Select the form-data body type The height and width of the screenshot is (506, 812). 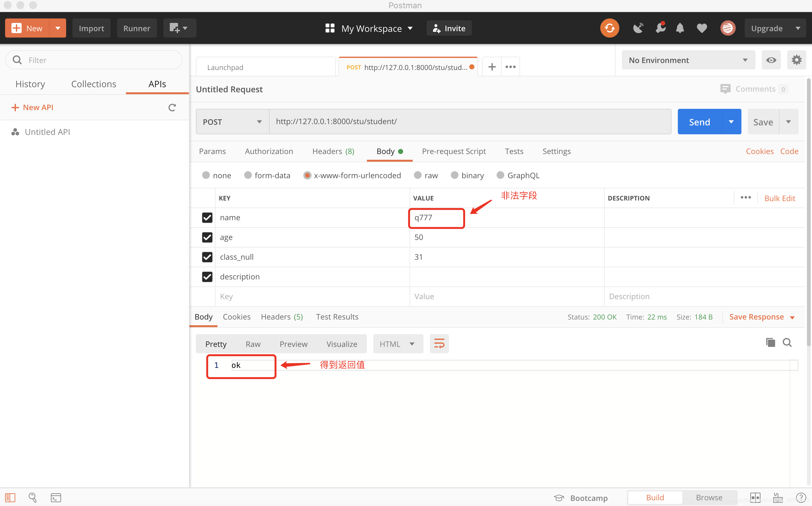coord(248,175)
